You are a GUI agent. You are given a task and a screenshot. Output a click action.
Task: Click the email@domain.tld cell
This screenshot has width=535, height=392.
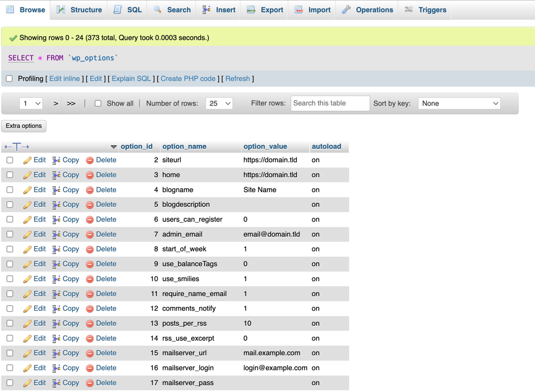[272, 235]
